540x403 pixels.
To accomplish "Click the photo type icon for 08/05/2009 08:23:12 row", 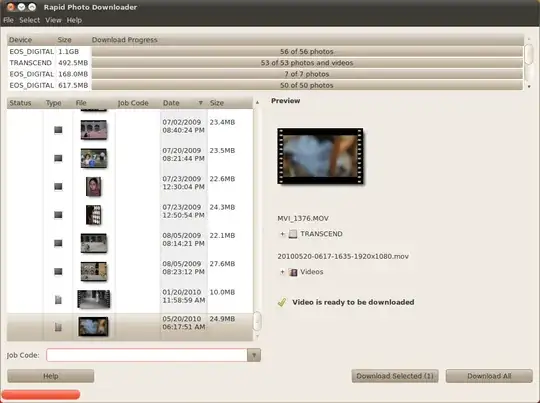I will 58,271.
